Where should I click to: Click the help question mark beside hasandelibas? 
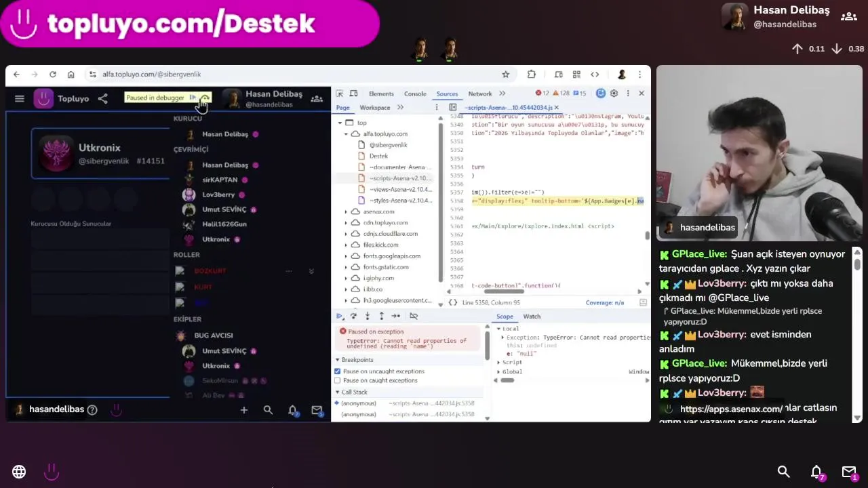pyautogui.click(x=92, y=409)
